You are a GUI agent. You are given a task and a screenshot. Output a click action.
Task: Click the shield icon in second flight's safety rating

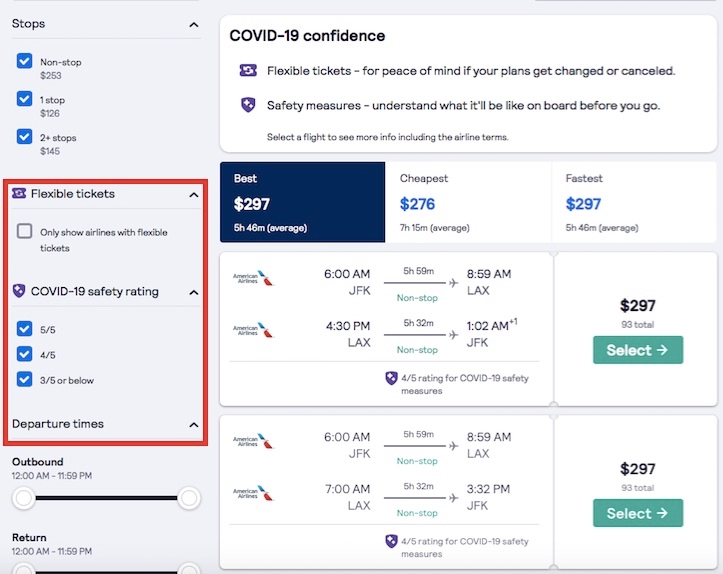pos(391,541)
